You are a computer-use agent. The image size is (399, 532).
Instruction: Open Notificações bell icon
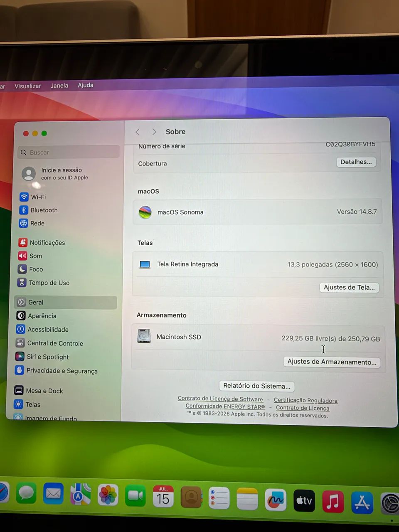point(23,242)
